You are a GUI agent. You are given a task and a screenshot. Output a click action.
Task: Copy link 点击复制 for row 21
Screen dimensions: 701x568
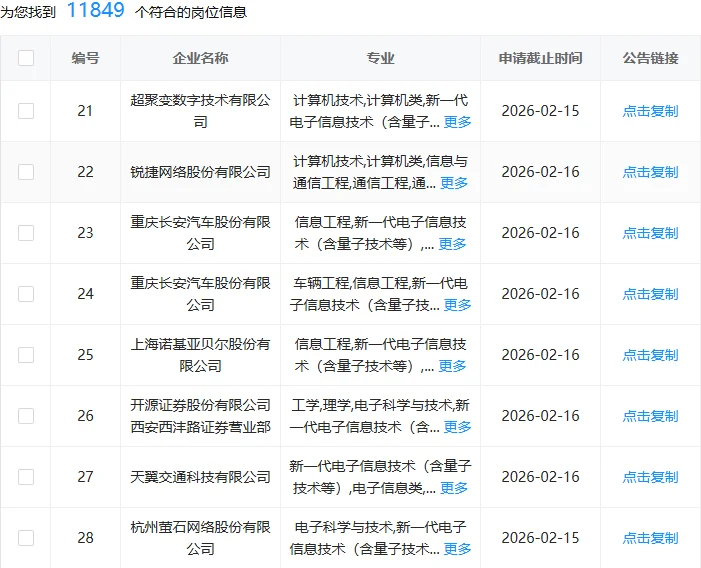click(650, 111)
